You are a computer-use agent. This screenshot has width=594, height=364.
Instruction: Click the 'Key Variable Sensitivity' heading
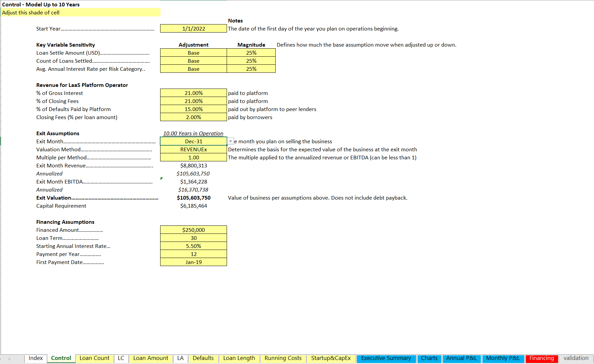coord(65,45)
